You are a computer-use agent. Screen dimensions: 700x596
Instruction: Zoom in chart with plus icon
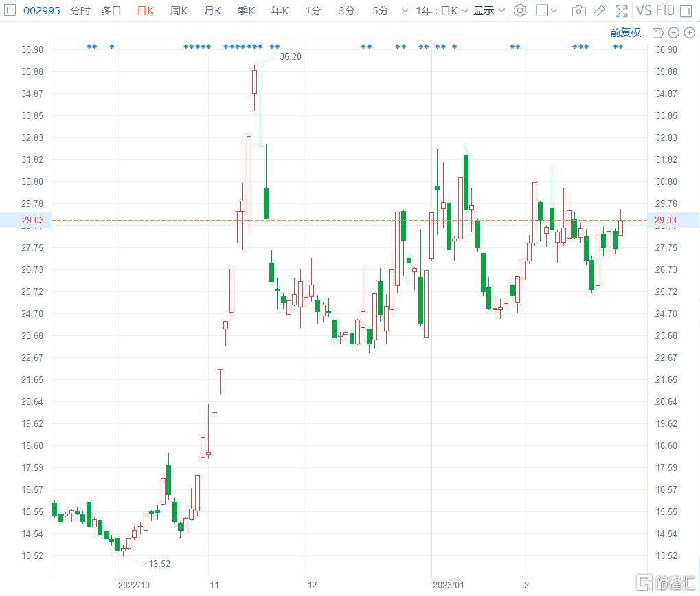[689, 32]
